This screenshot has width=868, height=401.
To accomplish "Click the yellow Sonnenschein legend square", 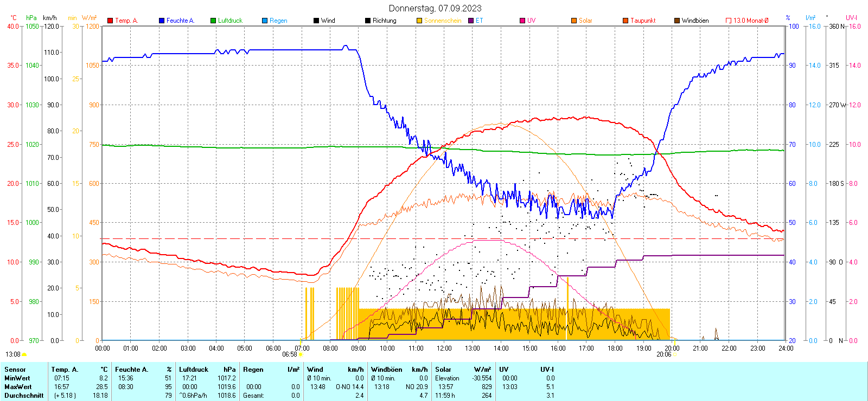I will pyautogui.click(x=419, y=21).
